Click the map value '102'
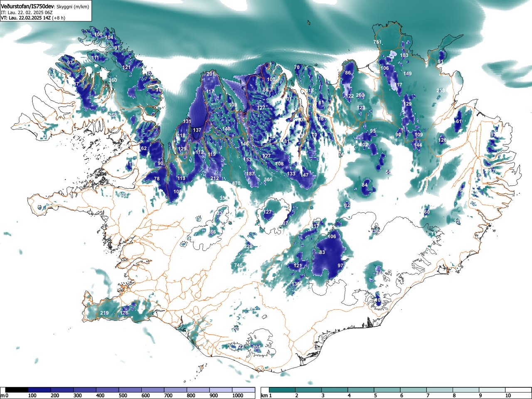532x399 pixels. point(364,145)
